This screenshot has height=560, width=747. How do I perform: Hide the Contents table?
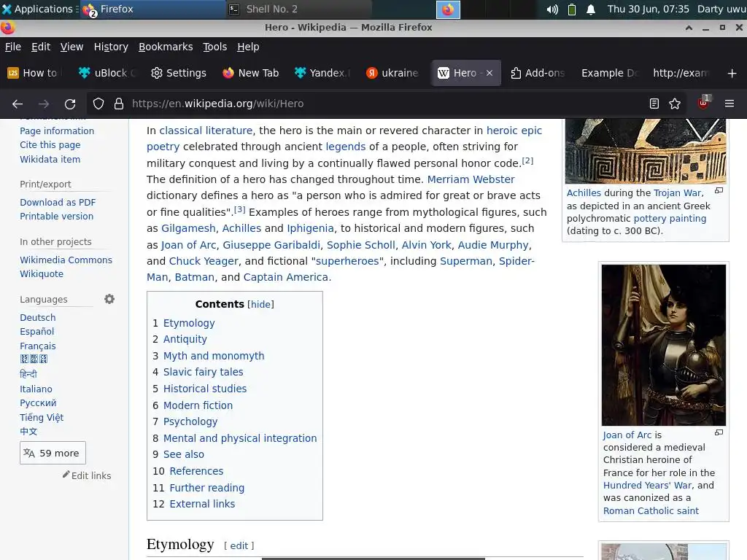pos(260,304)
